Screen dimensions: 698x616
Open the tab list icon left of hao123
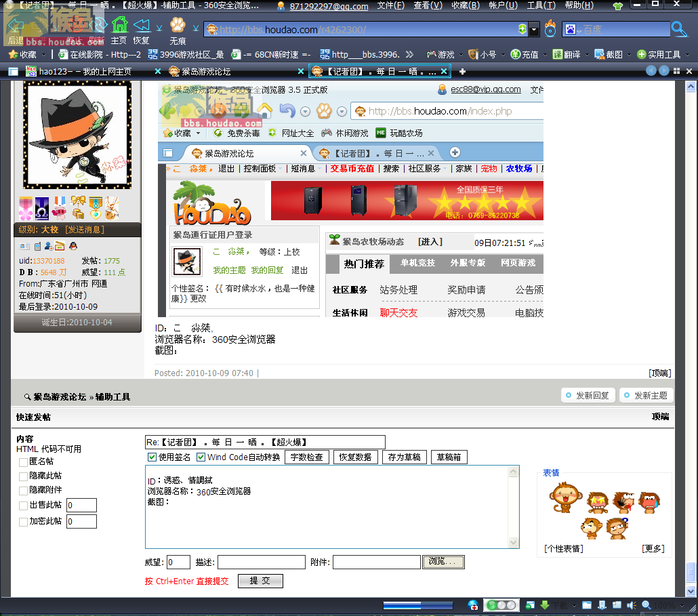14,71
